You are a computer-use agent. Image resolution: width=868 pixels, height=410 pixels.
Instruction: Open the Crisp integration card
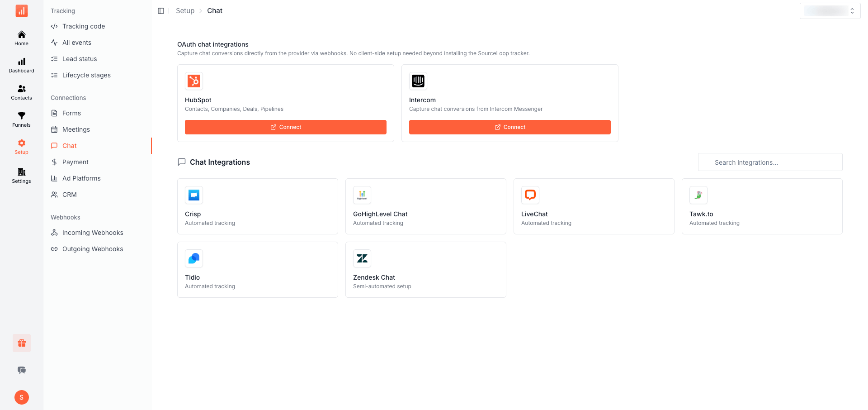pos(258,206)
